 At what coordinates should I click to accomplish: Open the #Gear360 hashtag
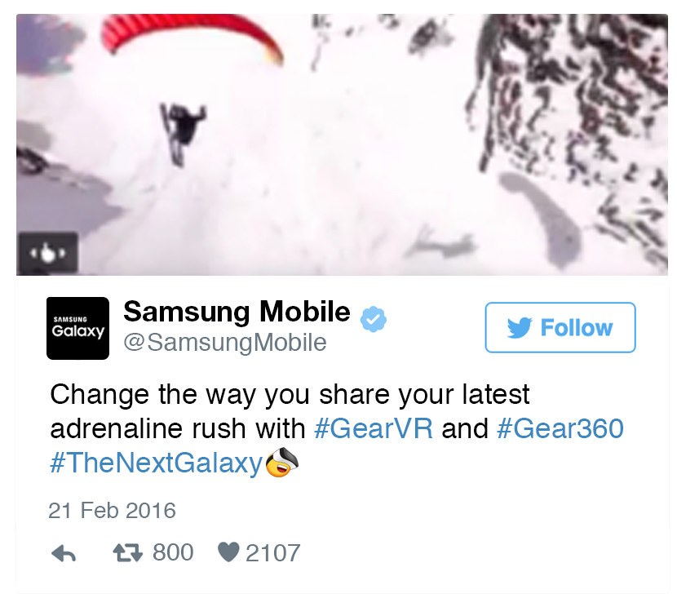[x=560, y=428]
